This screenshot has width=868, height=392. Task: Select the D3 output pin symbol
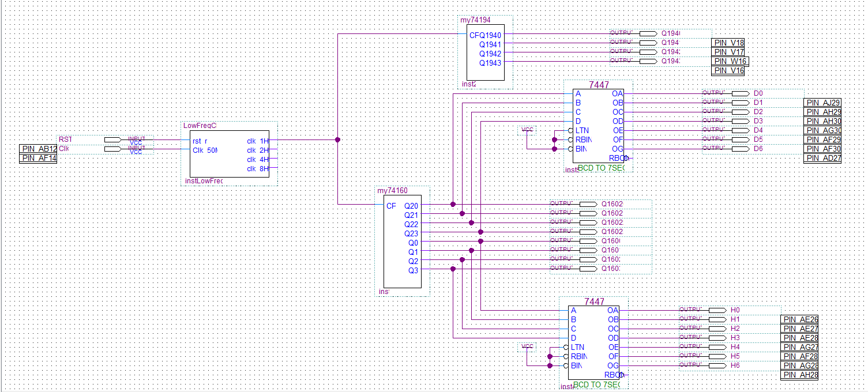740,121
